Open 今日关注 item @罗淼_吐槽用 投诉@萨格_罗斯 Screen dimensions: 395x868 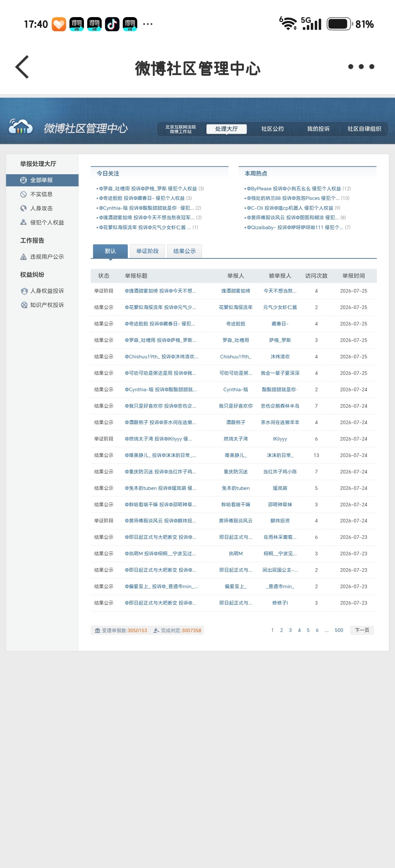[x=148, y=189]
